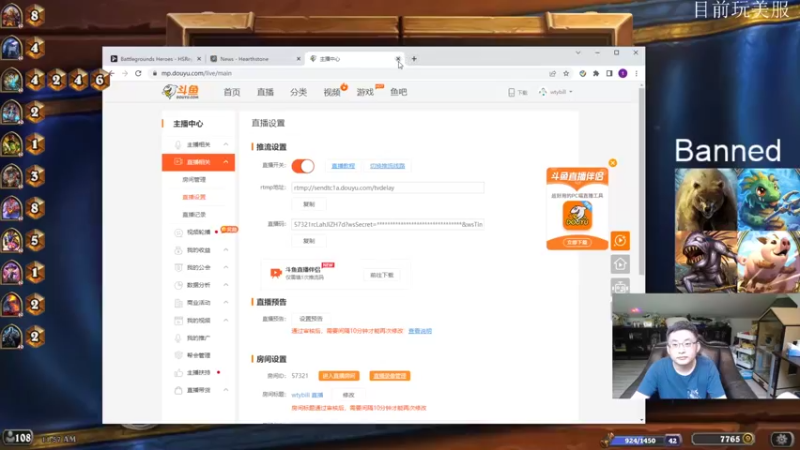
Task: Click the 切换推流线路 link
Action: [x=387, y=166]
